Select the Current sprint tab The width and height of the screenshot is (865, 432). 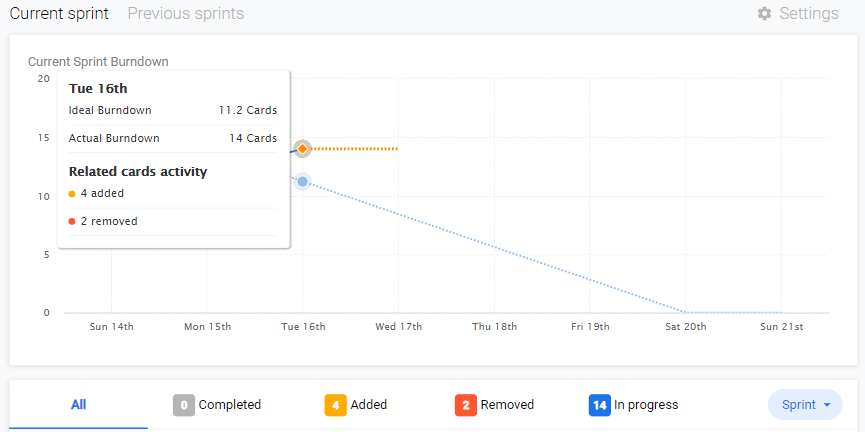[59, 14]
